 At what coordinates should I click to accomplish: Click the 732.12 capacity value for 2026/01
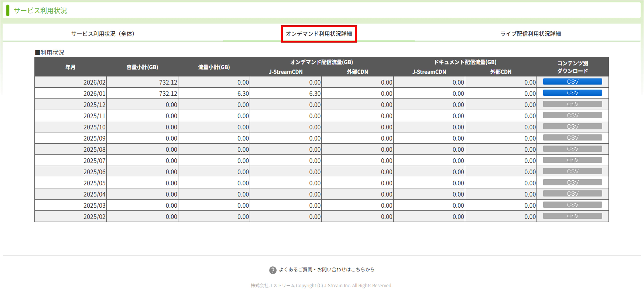[x=168, y=94]
